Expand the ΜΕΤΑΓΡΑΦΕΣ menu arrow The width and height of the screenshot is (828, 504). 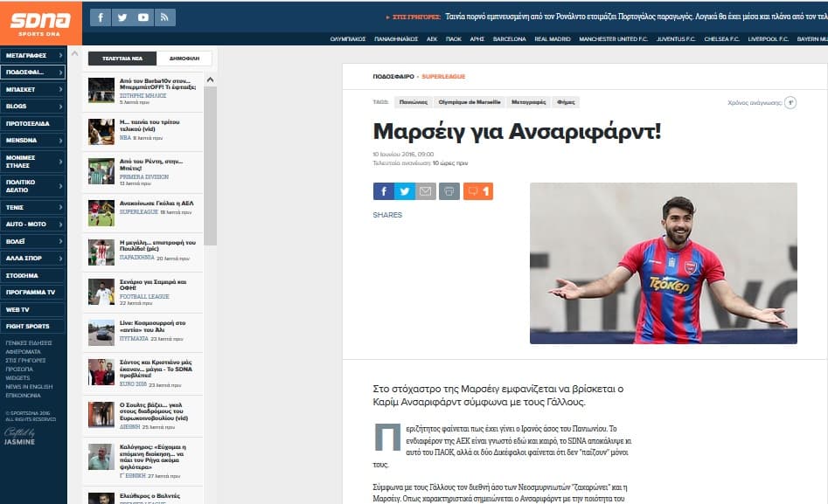click(x=60, y=55)
